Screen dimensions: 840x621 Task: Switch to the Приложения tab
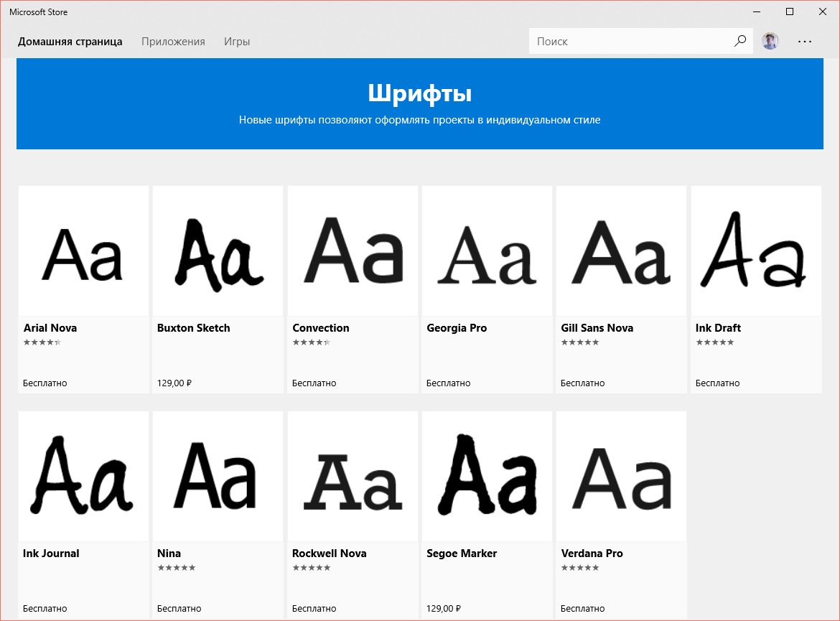[x=173, y=42]
